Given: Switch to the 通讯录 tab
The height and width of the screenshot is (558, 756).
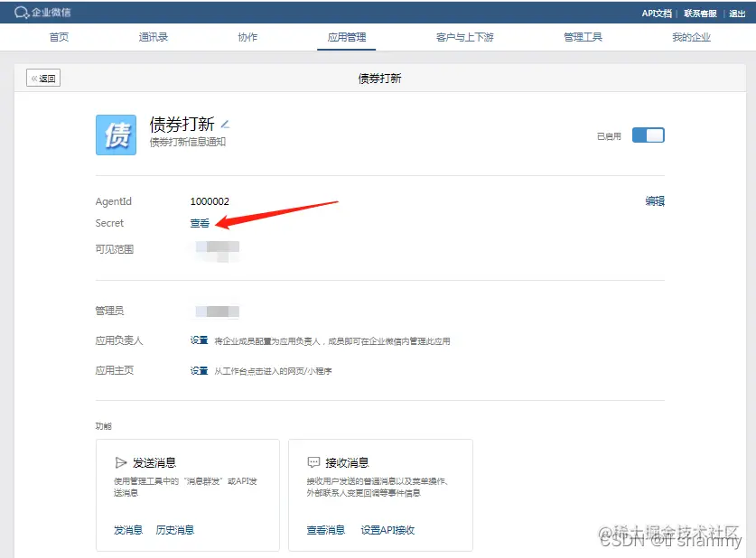Looking at the screenshot, I should 153,37.
